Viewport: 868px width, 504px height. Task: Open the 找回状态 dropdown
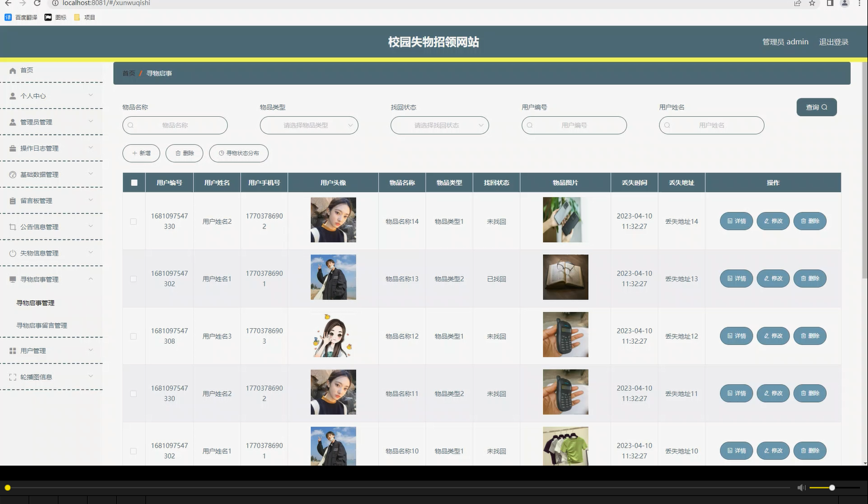click(x=440, y=125)
